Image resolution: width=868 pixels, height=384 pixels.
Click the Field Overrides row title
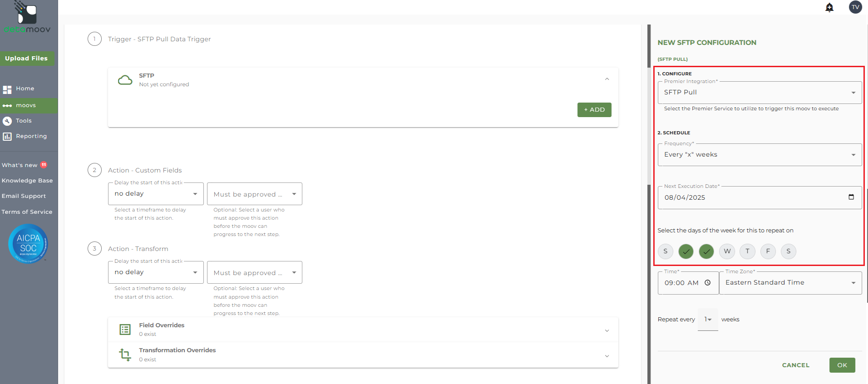162,325
